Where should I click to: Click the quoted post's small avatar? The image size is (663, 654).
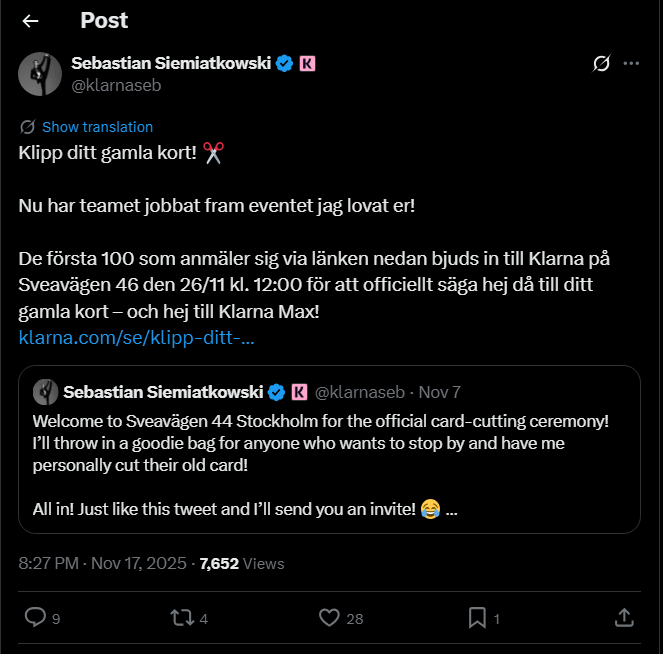click(x=43, y=391)
